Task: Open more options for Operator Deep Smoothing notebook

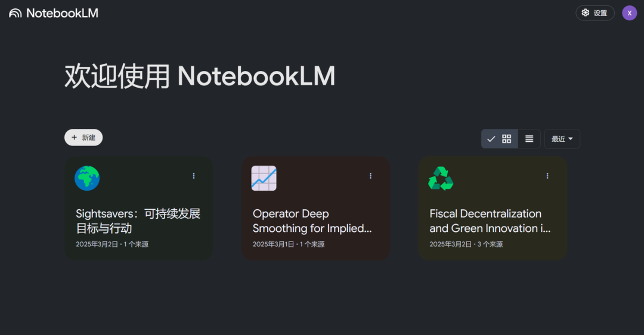Action: tap(370, 176)
